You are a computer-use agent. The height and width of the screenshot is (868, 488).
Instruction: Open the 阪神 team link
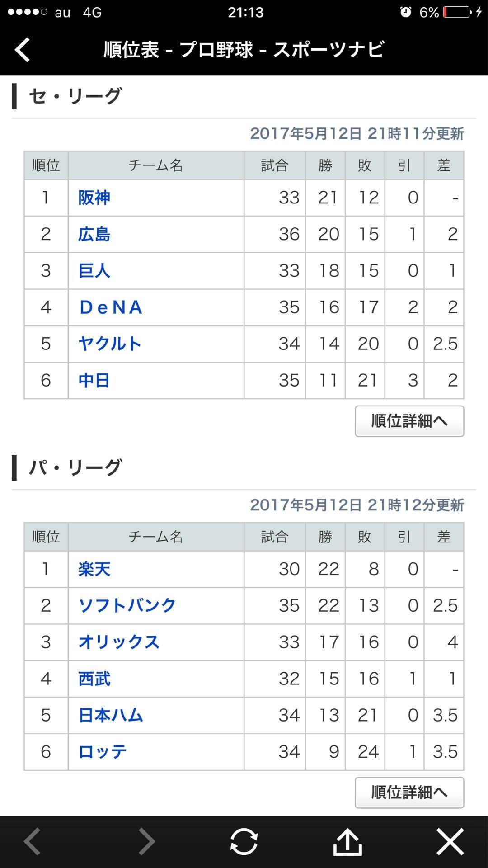(94, 198)
